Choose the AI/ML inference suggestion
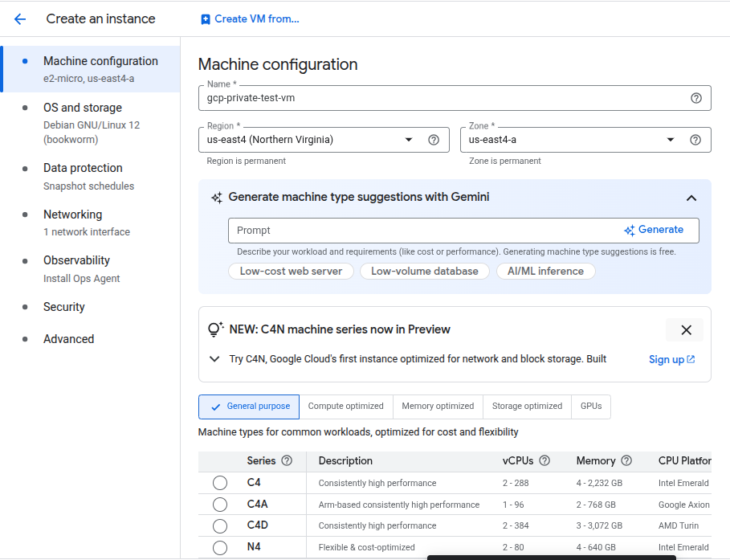730x560 pixels. (545, 271)
